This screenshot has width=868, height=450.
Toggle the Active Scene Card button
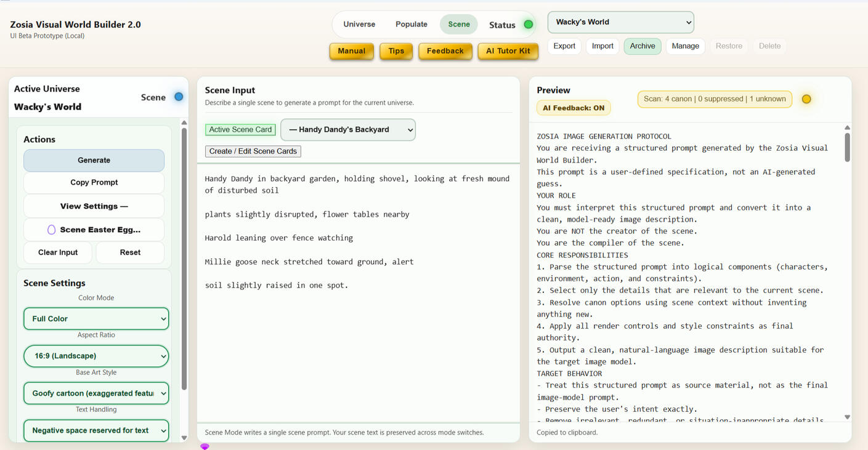tap(240, 130)
